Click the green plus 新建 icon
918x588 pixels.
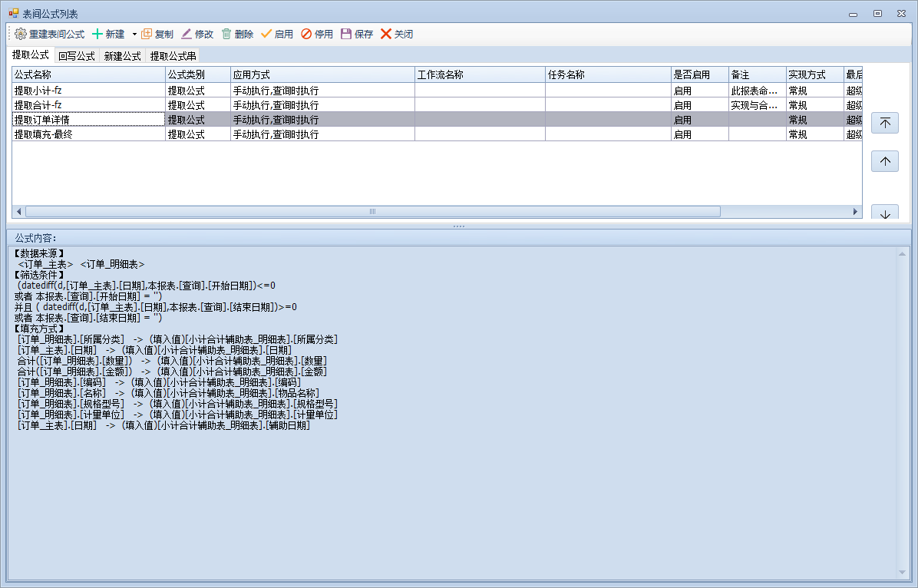click(x=97, y=35)
